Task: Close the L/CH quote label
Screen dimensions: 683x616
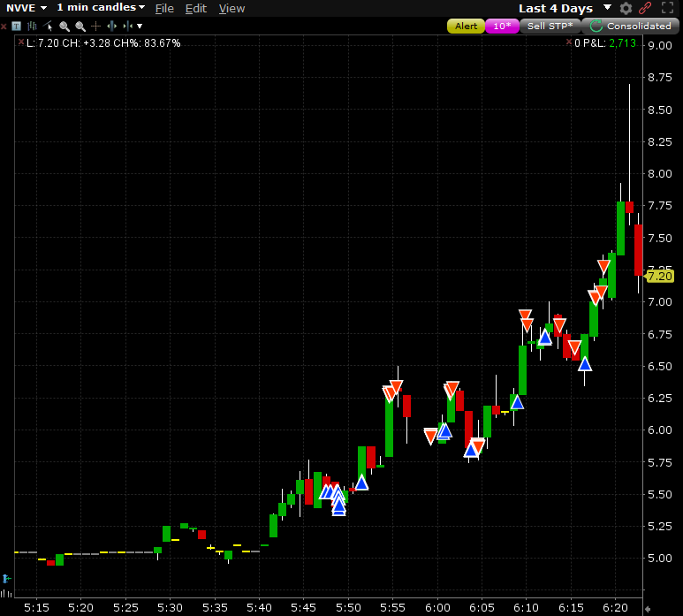Action: coord(20,42)
